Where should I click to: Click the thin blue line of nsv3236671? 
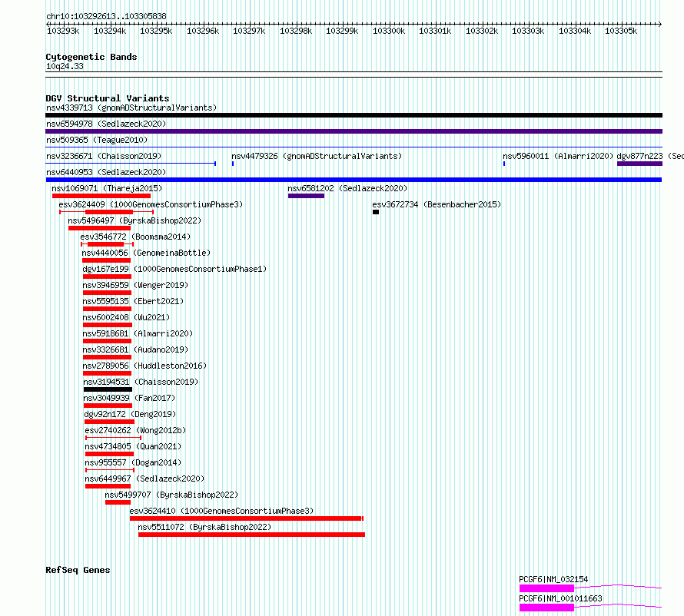(x=131, y=164)
